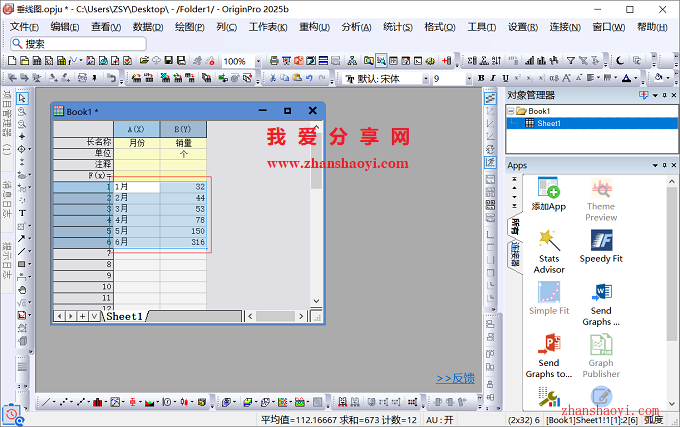This screenshot has height=427, width=680.
Task: Open the column chart type dropdown arrow
Action: point(105,402)
